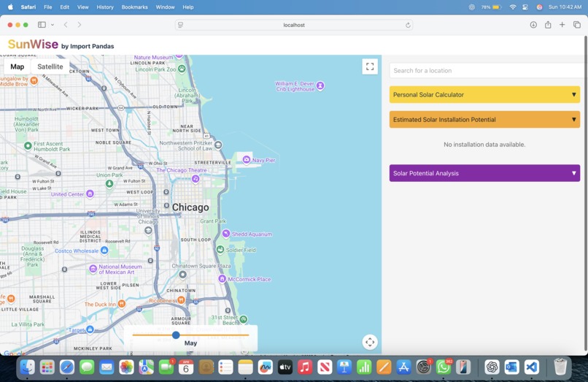Select The Duck Inn restaurant pin

122,304
